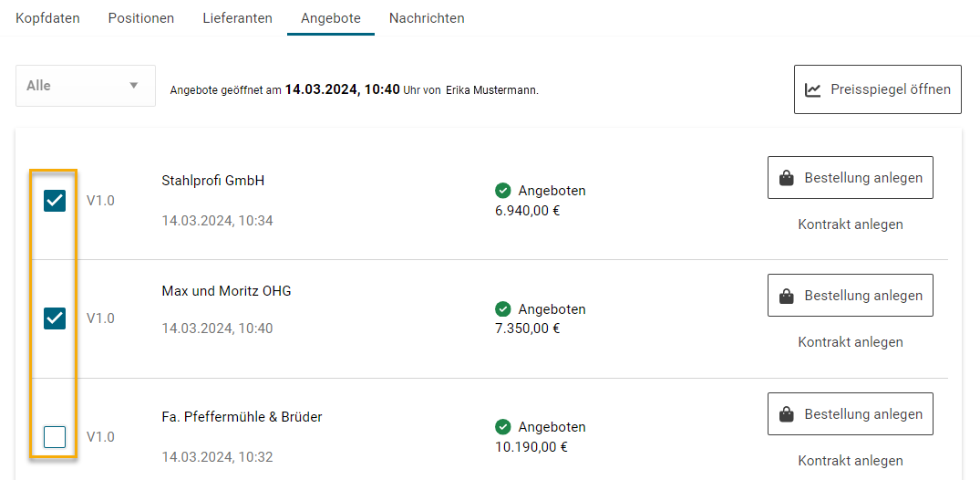Click the green Angeboten checkmark for Max und Moritz OHG
The height and width of the screenshot is (480, 980).
pyautogui.click(x=502, y=309)
